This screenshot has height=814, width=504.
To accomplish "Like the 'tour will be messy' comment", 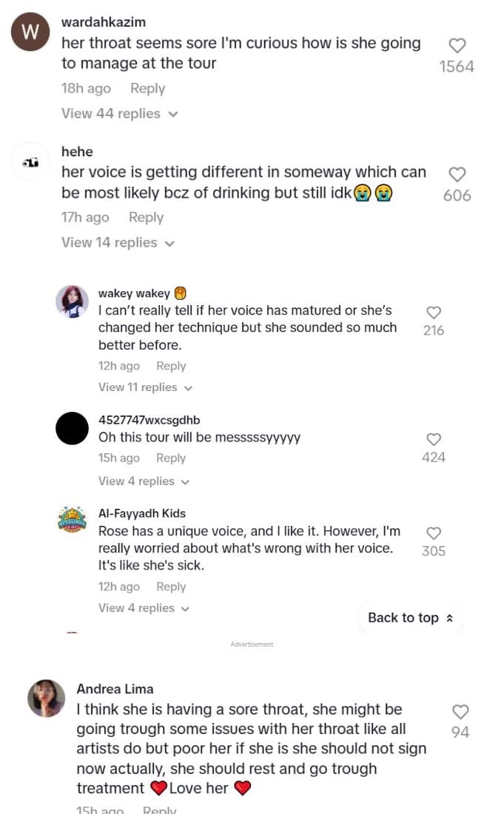I will tap(434, 439).
